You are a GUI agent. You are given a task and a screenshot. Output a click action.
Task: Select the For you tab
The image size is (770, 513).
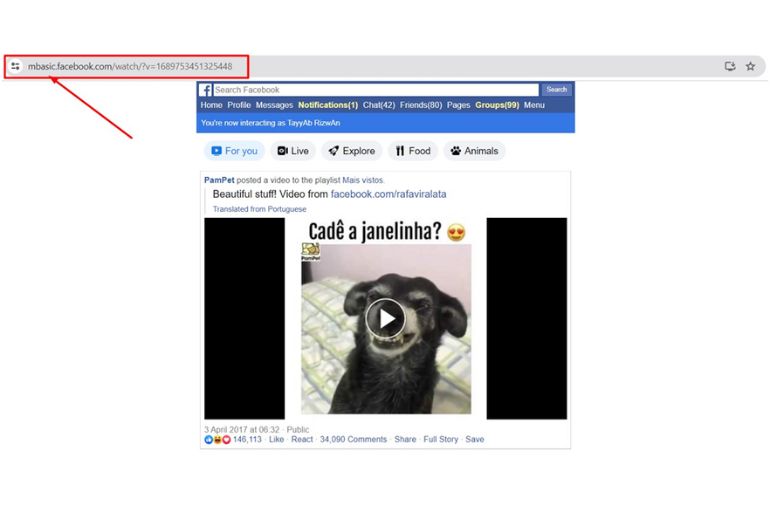(234, 151)
